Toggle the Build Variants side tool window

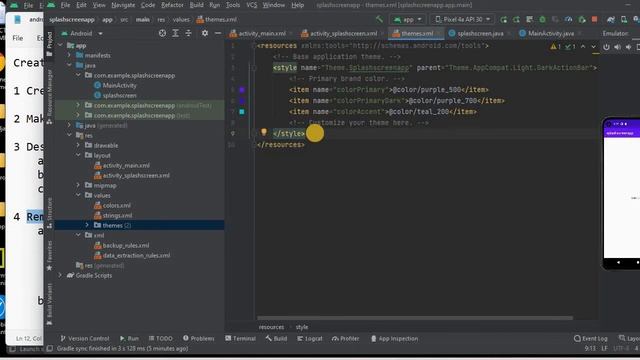click(49, 304)
